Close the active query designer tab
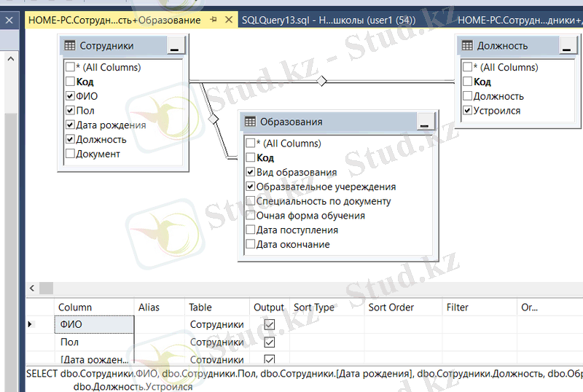Viewport: 583px width, 392px height. (229, 20)
